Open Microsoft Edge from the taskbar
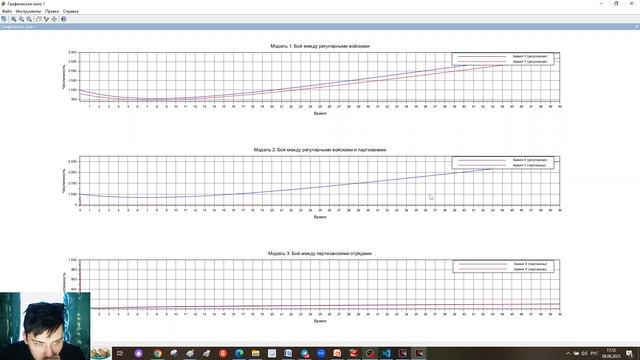Viewport: 640px width, 360px height. coord(239,353)
